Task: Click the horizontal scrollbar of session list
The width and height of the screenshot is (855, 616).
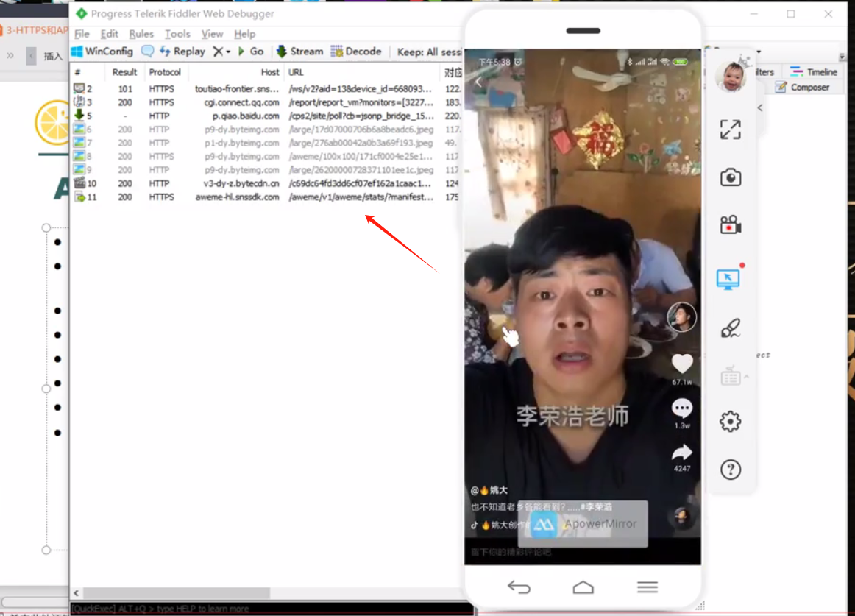Action: point(176,592)
